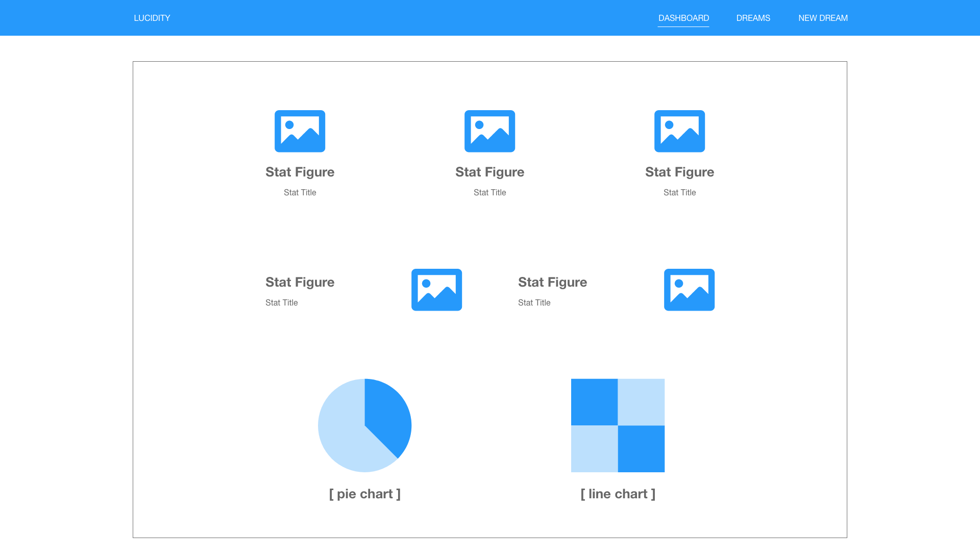Click the top-right stat image placeholder icon
980x560 pixels.
point(679,131)
